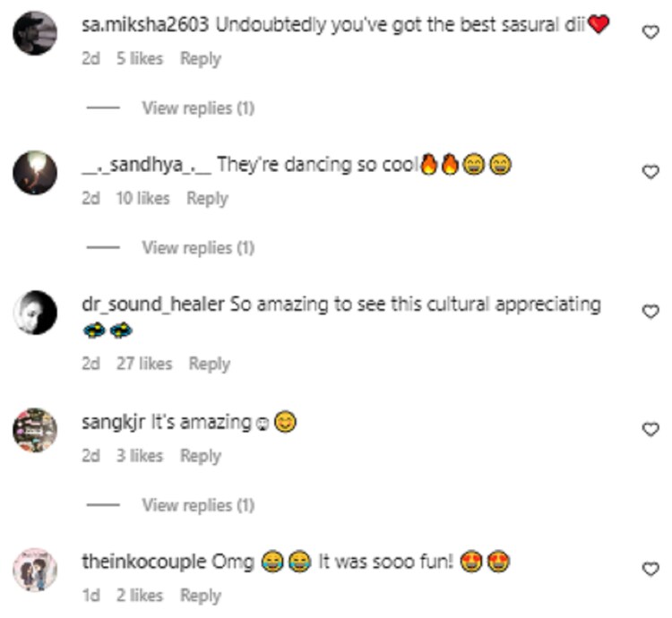Open sangkjr's profile avatar
The width and height of the screenshot is (672, 618).
(35, 431)
